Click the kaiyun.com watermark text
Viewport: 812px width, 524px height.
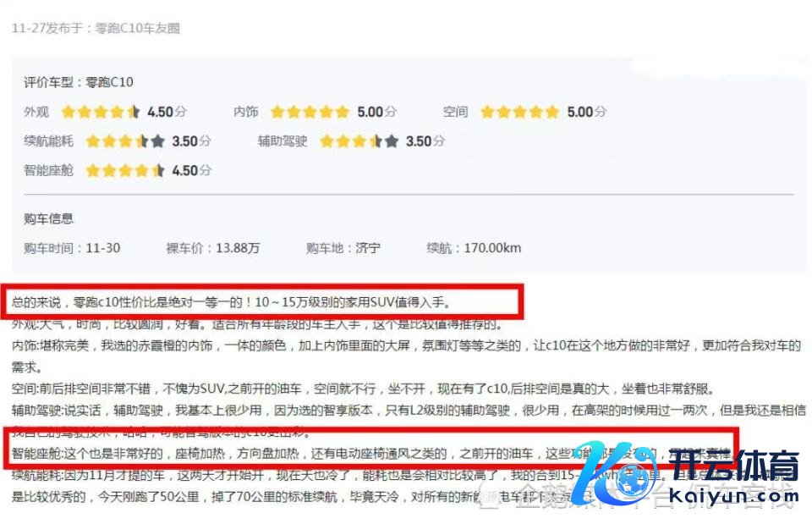click(734, 496)
